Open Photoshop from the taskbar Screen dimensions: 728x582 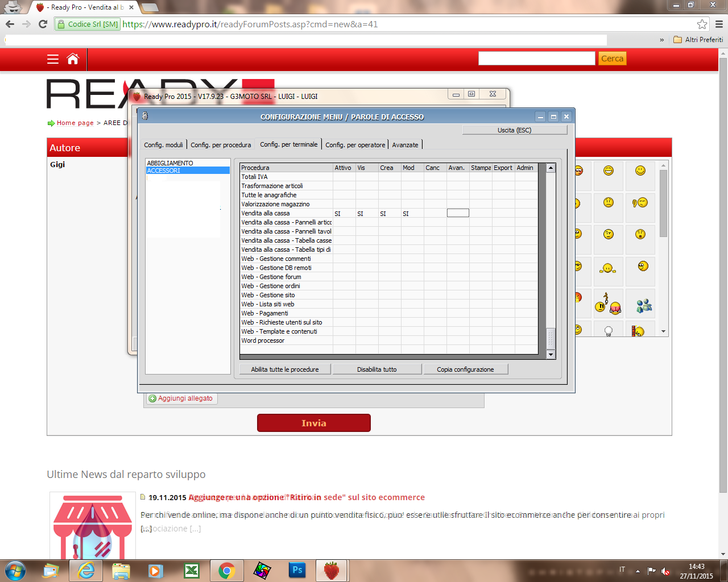pos(297,571)
